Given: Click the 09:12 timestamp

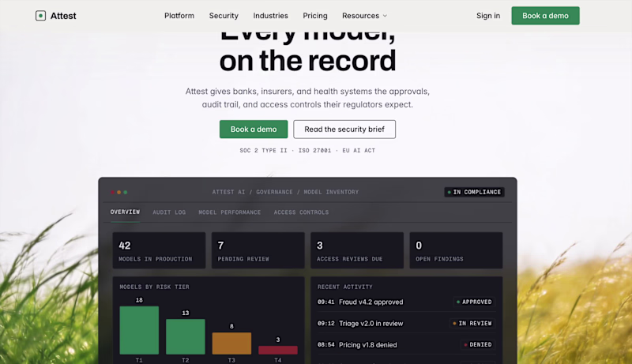Looking at the screenshot, I should [325, 323].
